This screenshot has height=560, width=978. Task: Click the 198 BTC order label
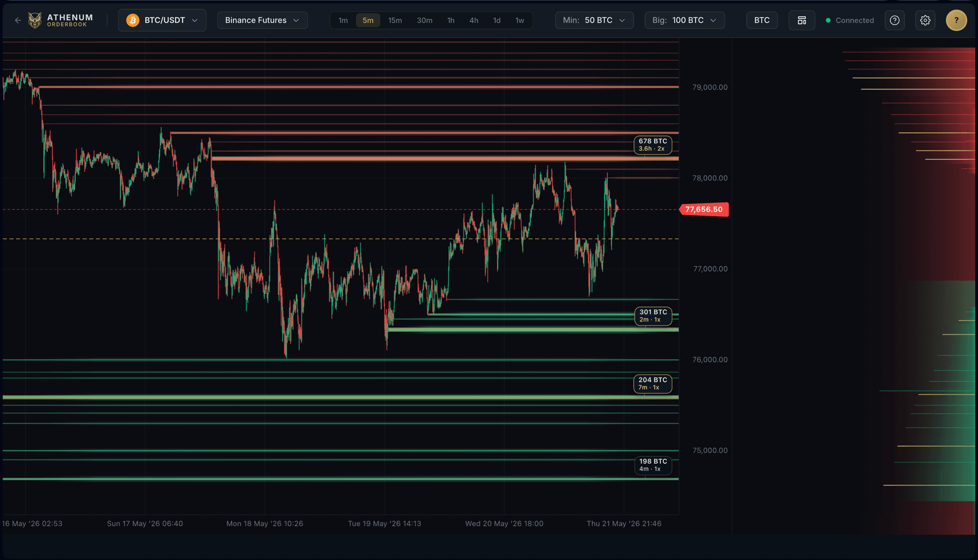(x=653, y=465)
